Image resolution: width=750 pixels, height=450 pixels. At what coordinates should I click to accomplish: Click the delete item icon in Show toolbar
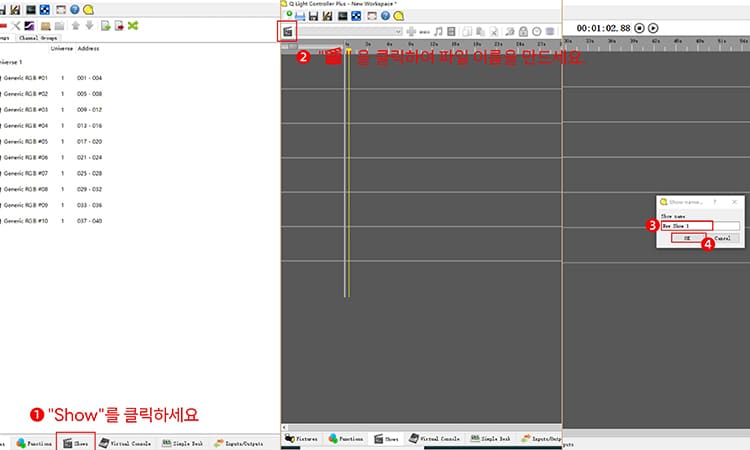pos(494,32)
